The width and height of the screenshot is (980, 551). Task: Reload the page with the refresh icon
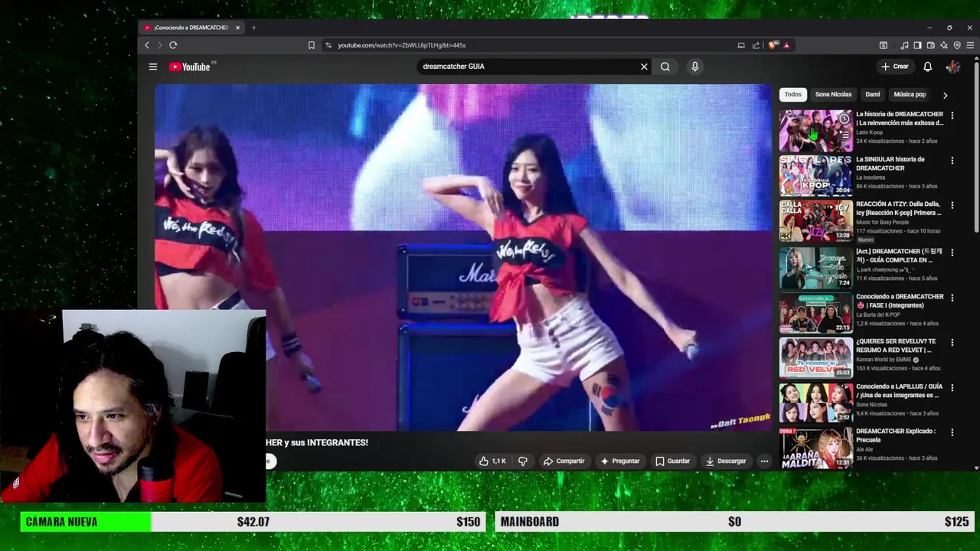[x=173, y=45]
